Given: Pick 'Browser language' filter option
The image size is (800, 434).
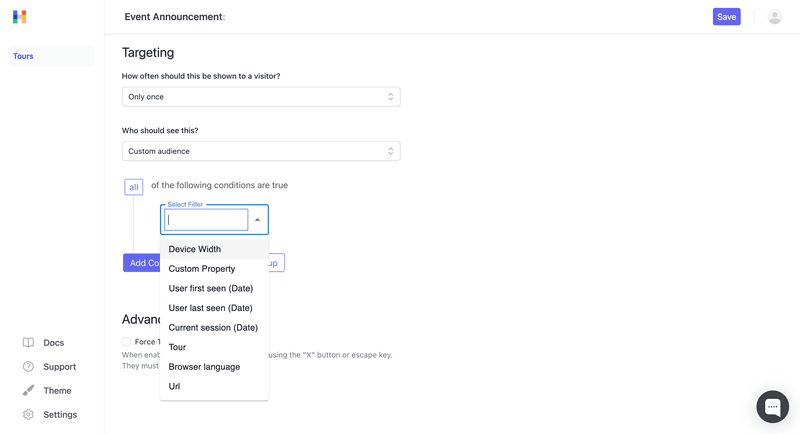Looking at the screenshot, I should [x=204, y=367].
